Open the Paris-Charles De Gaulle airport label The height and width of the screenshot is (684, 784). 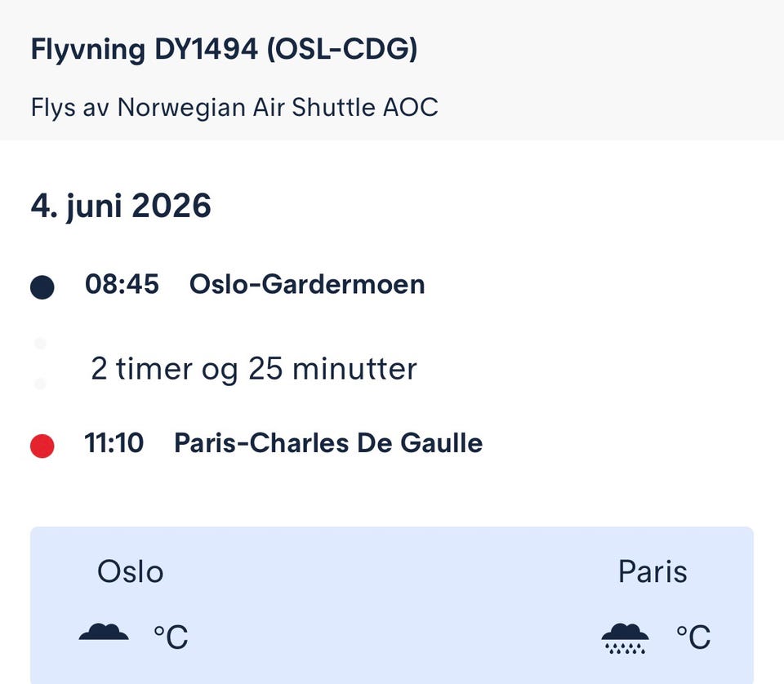click(x=328, y=443)
